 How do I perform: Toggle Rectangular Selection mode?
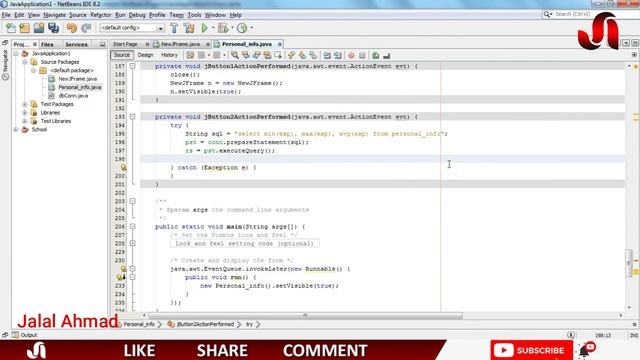(278, 55)
